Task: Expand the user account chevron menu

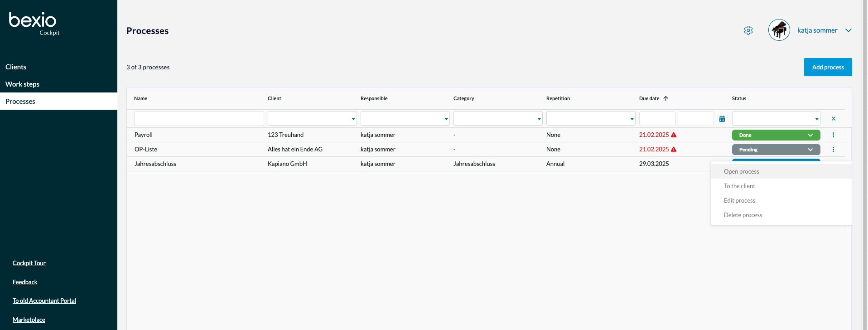Action: coord(849,30)
